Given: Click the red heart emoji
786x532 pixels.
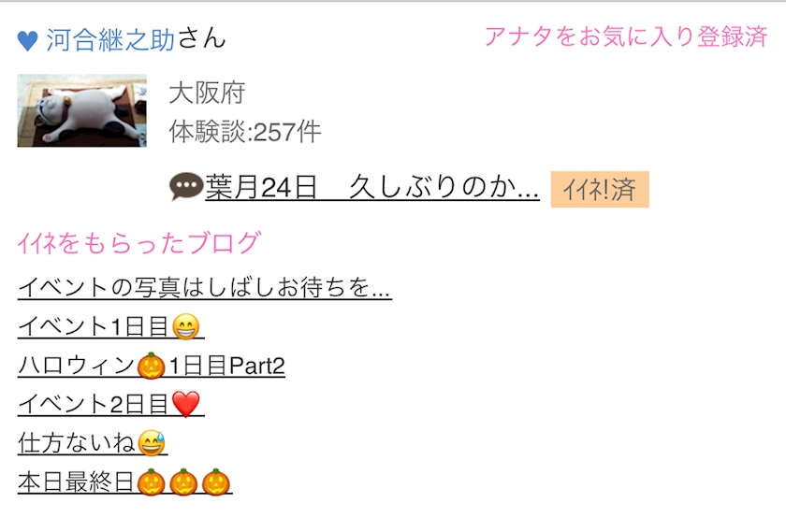Looking at the screenshot, I should coord(186,404).
